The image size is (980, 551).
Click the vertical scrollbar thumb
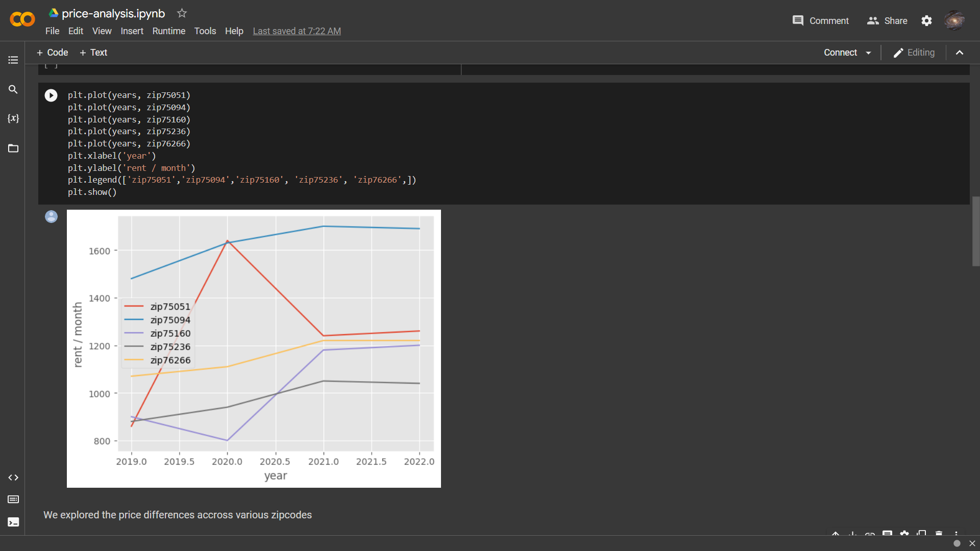(x=975, y=231)
